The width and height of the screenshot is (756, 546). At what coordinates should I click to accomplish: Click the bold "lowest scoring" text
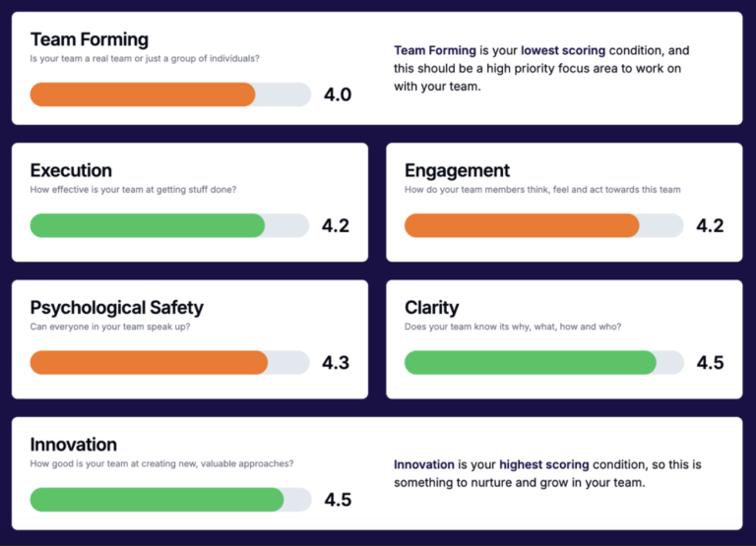(564, 49)
